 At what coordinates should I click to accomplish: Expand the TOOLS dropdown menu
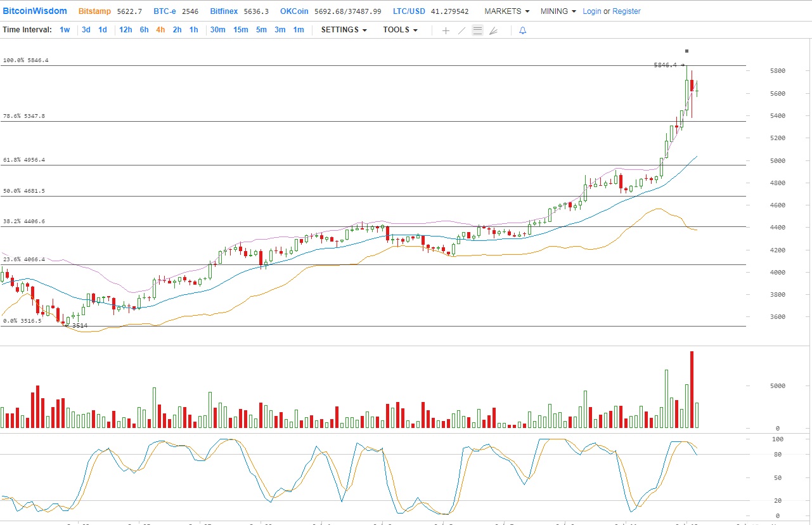coord(400,30)
